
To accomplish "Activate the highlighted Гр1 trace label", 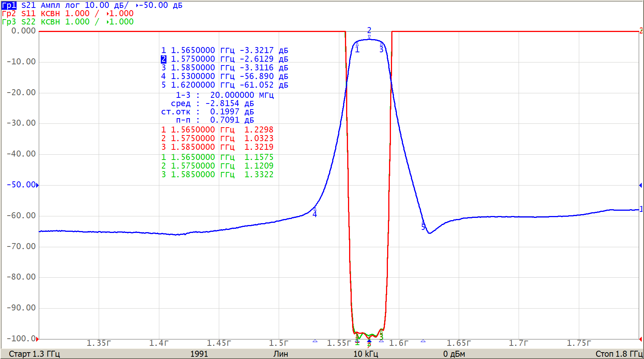I will click(9, 5).
